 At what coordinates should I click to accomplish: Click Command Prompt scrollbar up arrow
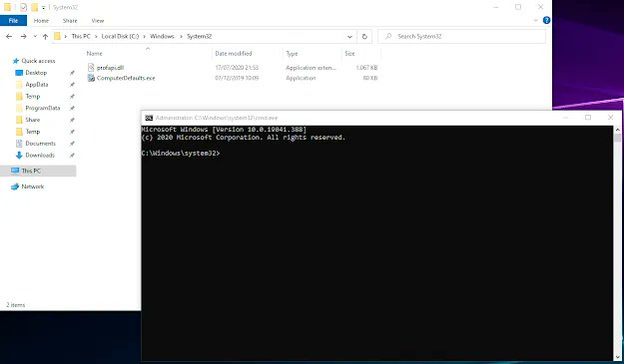tap(617, 130)
